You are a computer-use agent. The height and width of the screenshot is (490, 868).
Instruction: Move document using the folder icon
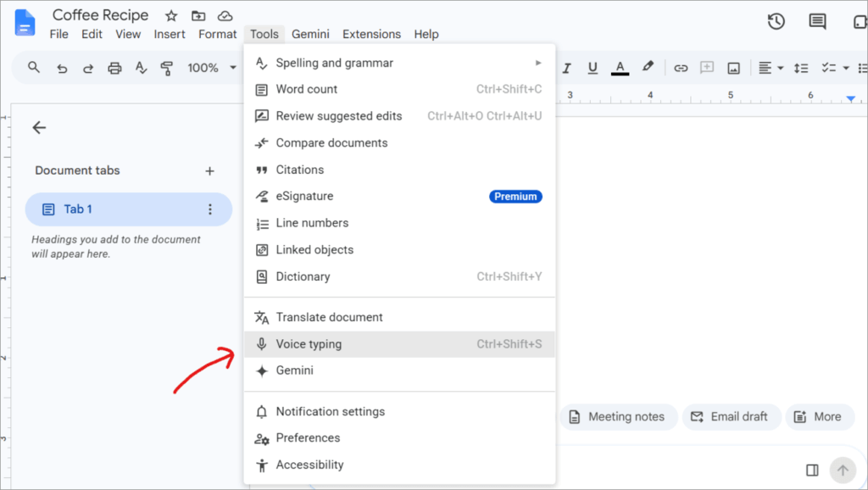(198, 16)
